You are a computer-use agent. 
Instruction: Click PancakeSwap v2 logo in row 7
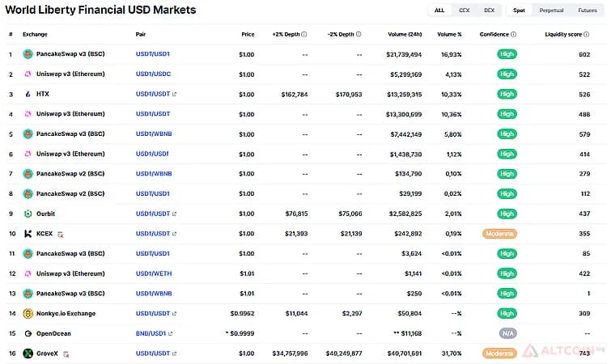pos(28,174)
